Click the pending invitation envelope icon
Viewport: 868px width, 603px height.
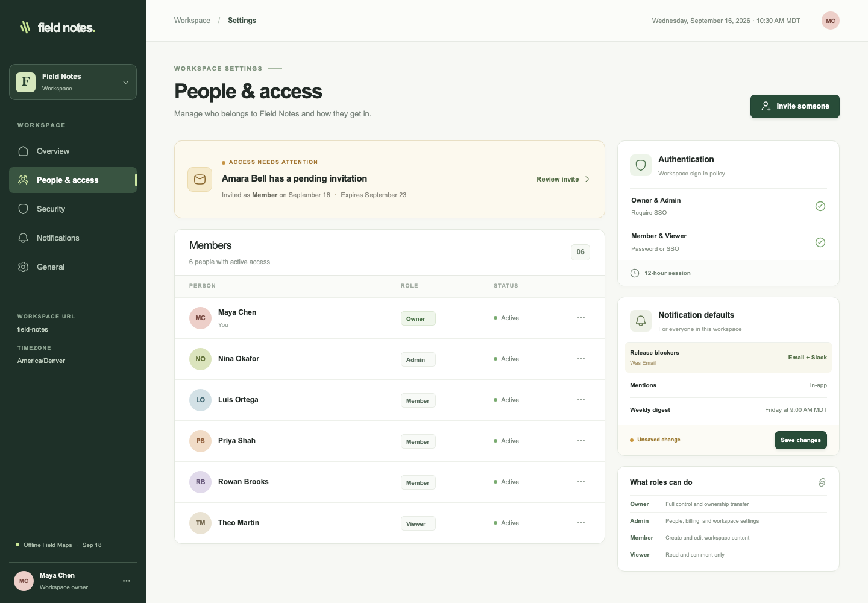pos(200,179)
